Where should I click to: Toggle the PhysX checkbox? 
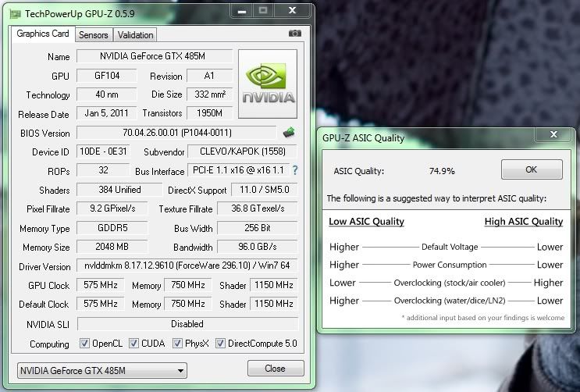point(177,343)
